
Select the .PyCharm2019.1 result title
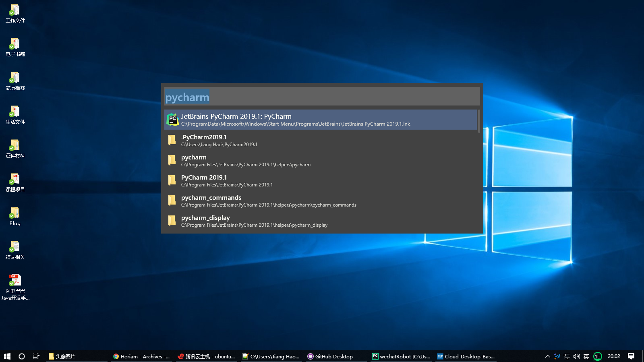204,137
